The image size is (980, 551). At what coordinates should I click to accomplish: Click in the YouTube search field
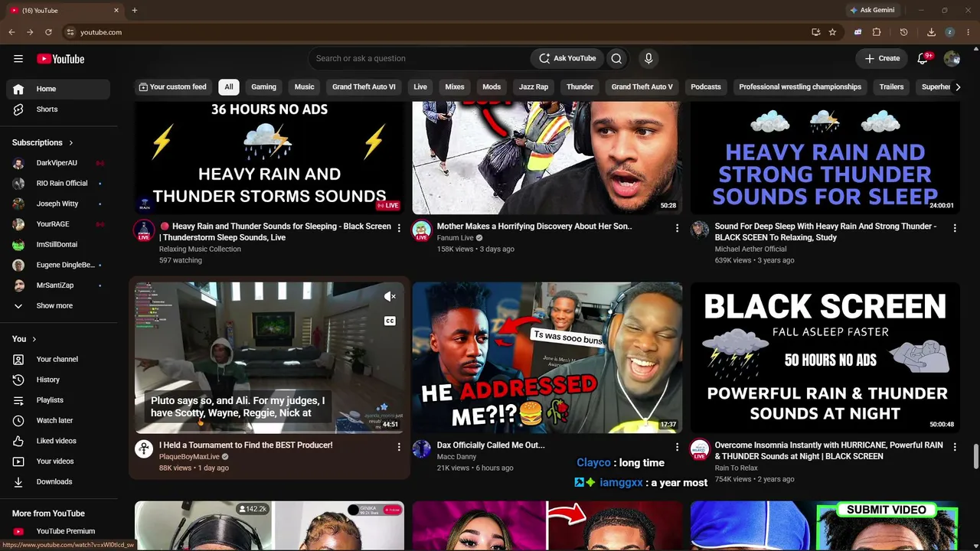point(420,58)
